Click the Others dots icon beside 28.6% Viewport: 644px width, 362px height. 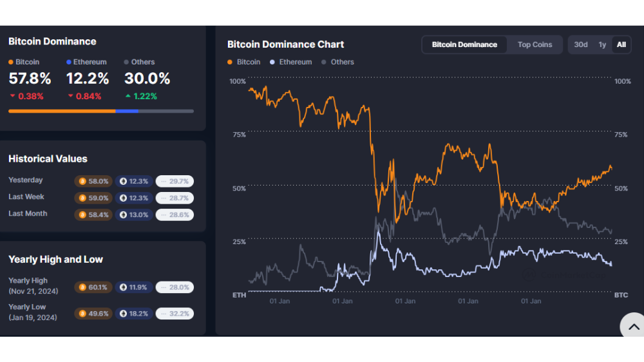click(164, 215)
